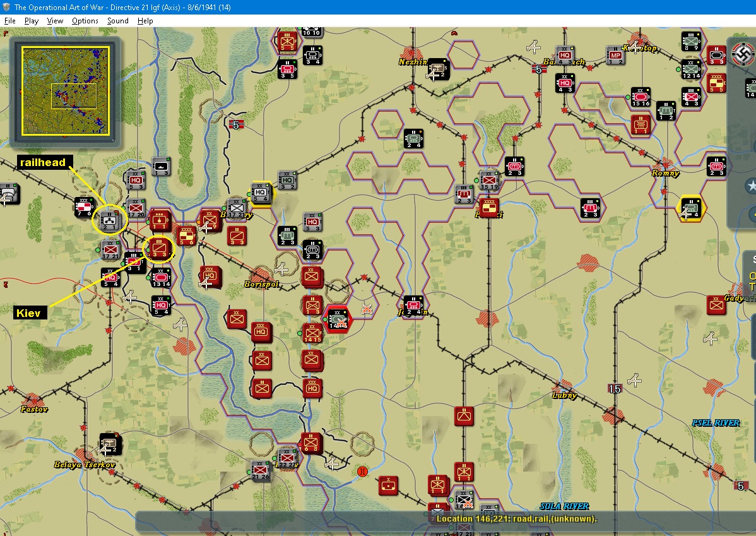
Task: Click the Location 146,221 status text
Action: click(x=516, y=519)
